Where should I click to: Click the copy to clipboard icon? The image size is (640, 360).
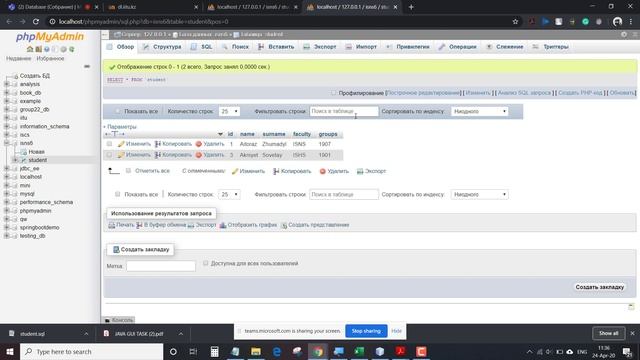(x=139, y=225)
